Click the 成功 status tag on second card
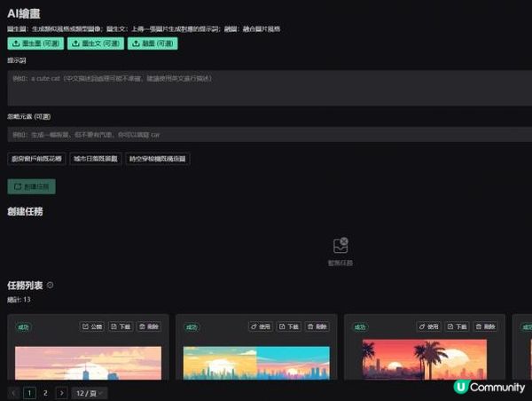Screen dimensions: 532x401 pos(192,327)
